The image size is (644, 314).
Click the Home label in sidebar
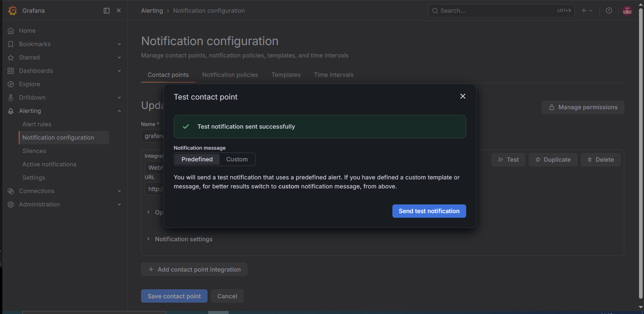pyautogui.click(x=27, y=31)
